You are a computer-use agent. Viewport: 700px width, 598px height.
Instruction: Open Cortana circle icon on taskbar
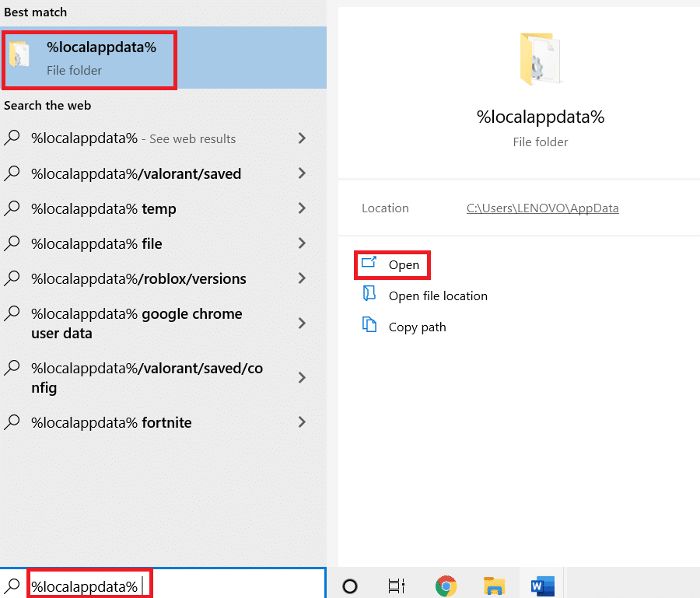tap(350, 586)
